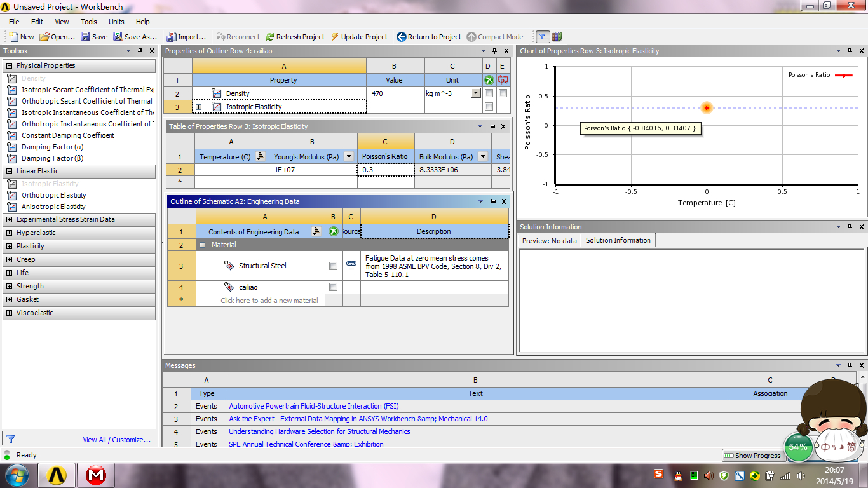Viewport: 868px width, 488px height.
Task: Select Damping Factor (β) in Toolbox
Action: coord(52,158)
